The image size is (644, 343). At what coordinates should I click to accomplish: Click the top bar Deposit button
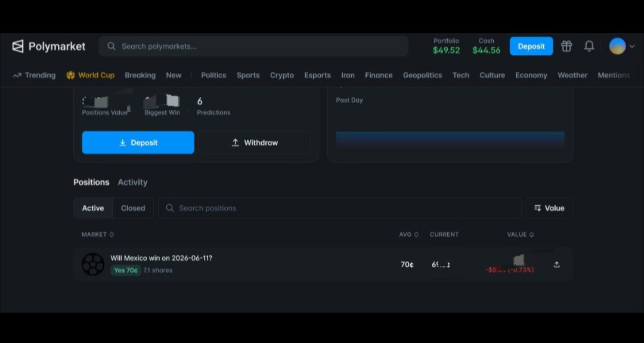click(531, 46)
